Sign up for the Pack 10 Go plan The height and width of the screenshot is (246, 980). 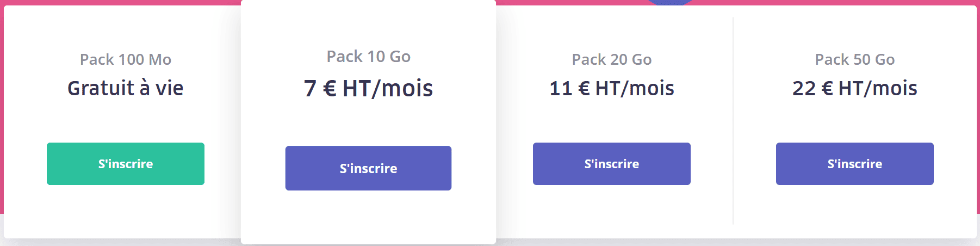pos(368,168)
